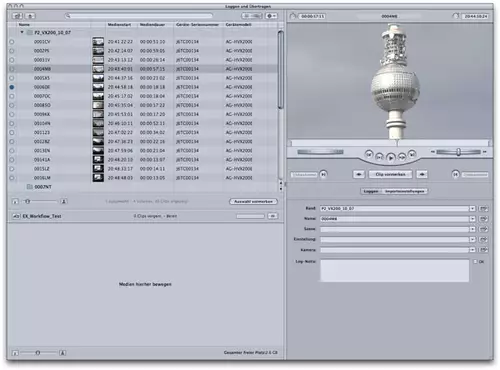
Task: Adjust the jog/shuttle slider in preview
Action: pos(458,152)
